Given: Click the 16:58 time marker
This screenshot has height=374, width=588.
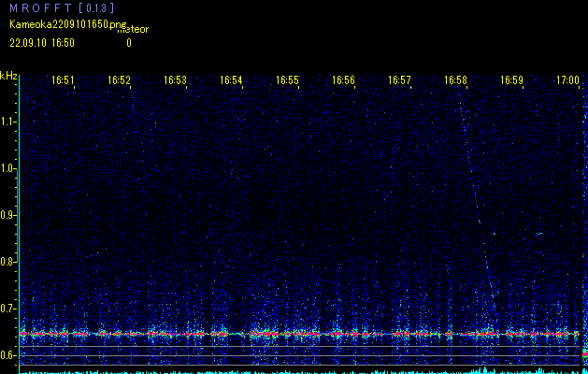Looking at the screenshot, I should point(455,80).
